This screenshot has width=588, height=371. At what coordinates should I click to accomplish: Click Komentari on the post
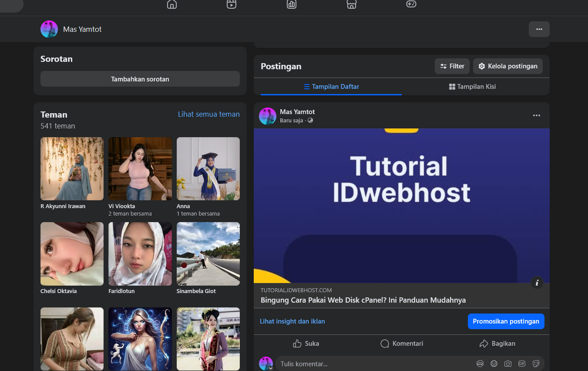(x=402, y=344)
